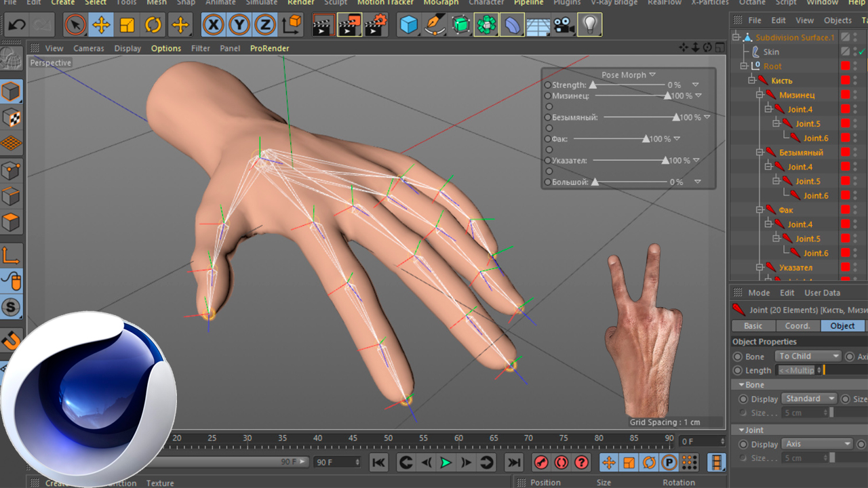Collapse the Root object hierarchy
Image resolution: width=868 pixels, height=488 pixels.
pyautogui.click(x=745, y=66)
